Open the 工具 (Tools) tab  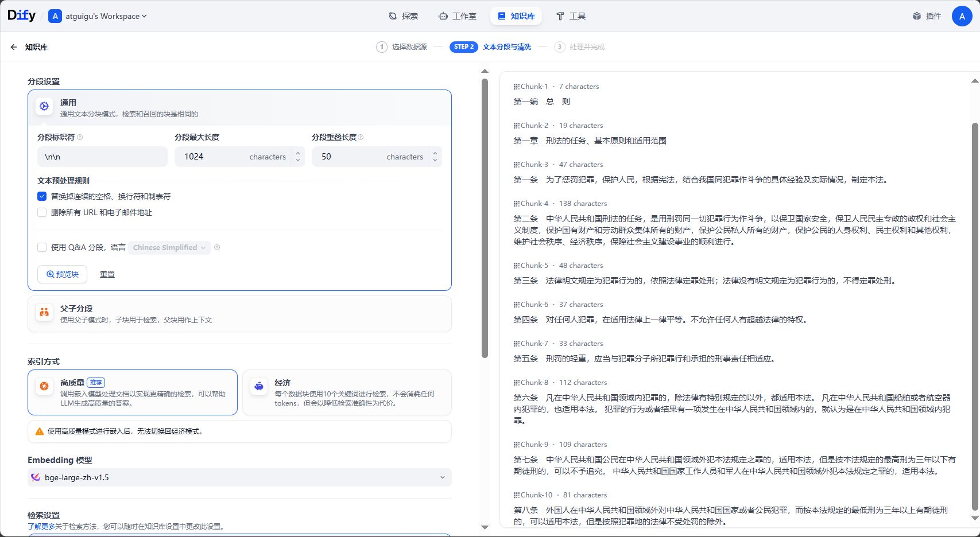[x=571, y=16]
